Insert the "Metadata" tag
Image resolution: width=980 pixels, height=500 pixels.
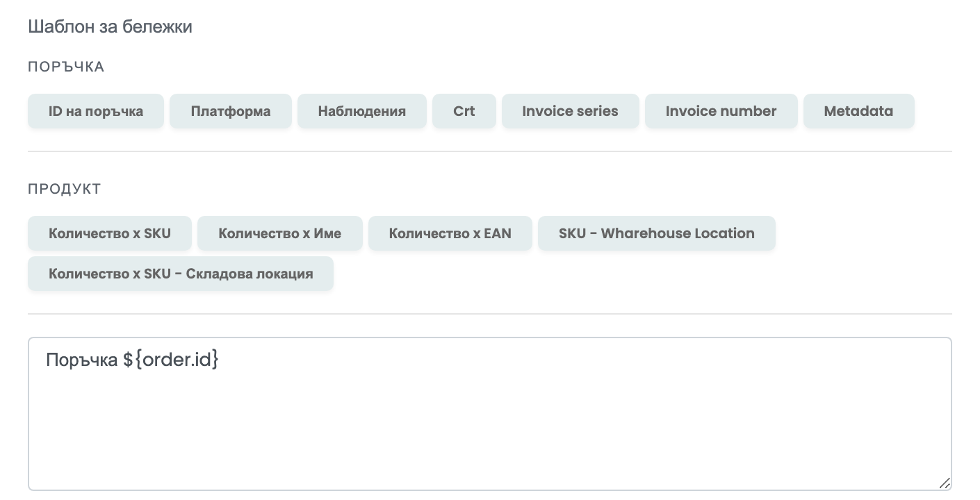point(859,111)
